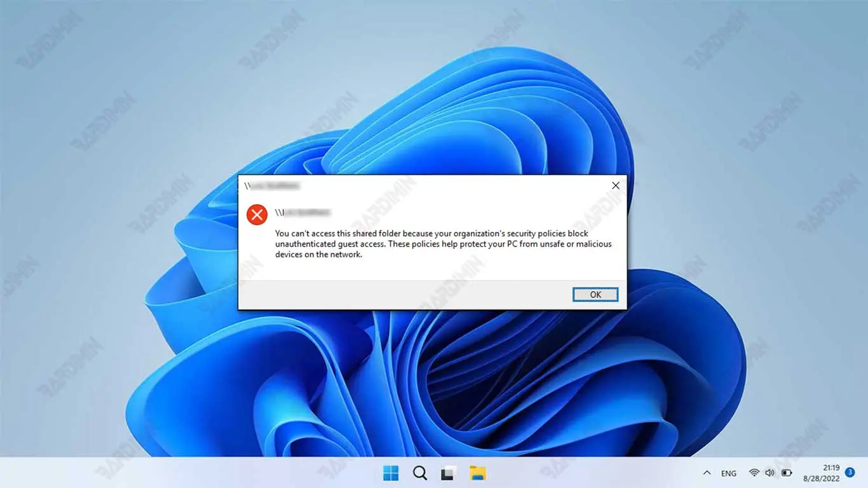This screenshot has width=868, height=488.
Task: Expand the hidden system tray icons chevron
Action: click(x=707, y=473)
